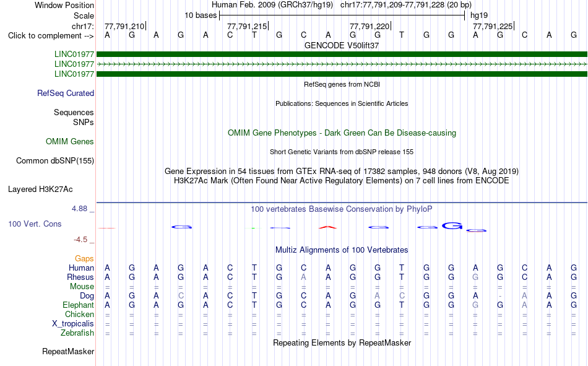Open the 'GENCODE V50lift37' track title
The image size is (588, 366).
click(x=342, y=45)
